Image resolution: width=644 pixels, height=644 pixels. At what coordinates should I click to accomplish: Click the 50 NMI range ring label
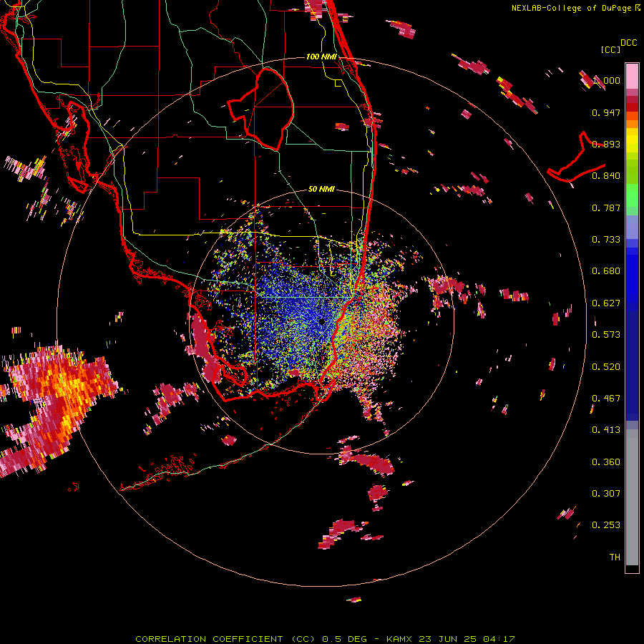[321, 189]
